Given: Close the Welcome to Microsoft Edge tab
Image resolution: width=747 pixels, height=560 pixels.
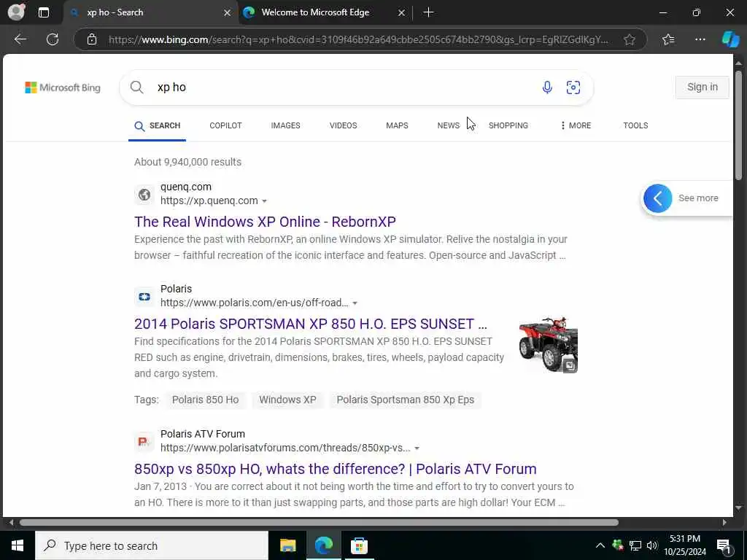Looking at the screenshot, I should tap(401, 12).
